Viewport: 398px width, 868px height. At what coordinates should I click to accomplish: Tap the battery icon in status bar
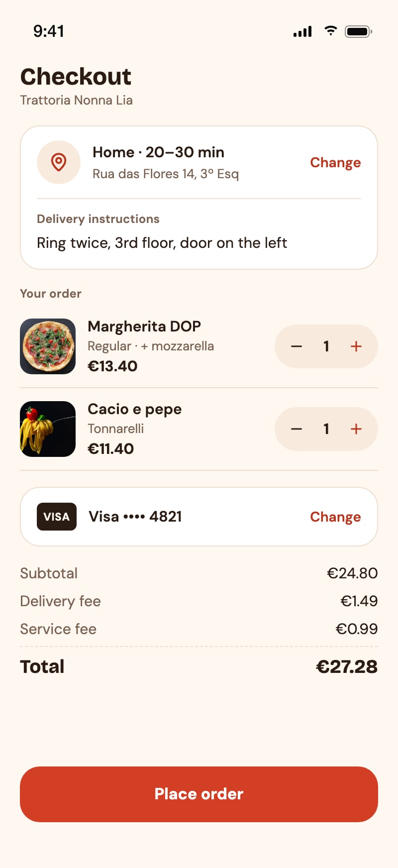pyautogui.click(x=359, y=31)
